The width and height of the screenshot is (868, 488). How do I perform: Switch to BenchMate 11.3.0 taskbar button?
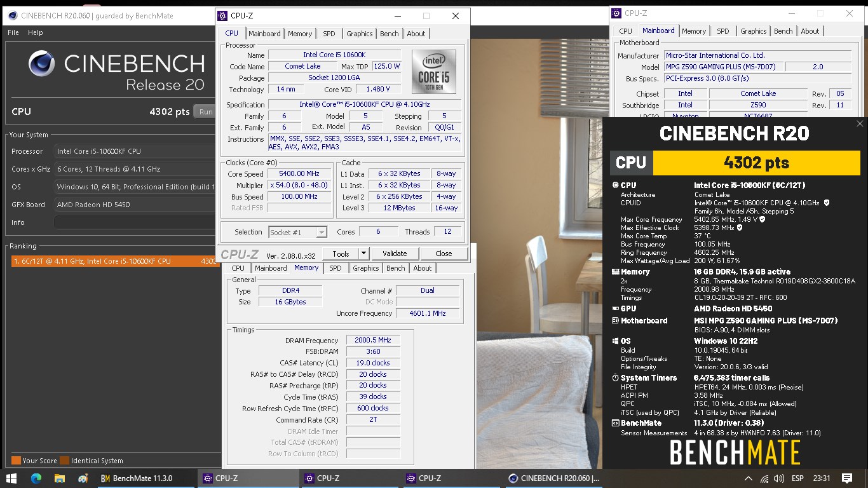(145, 478)
